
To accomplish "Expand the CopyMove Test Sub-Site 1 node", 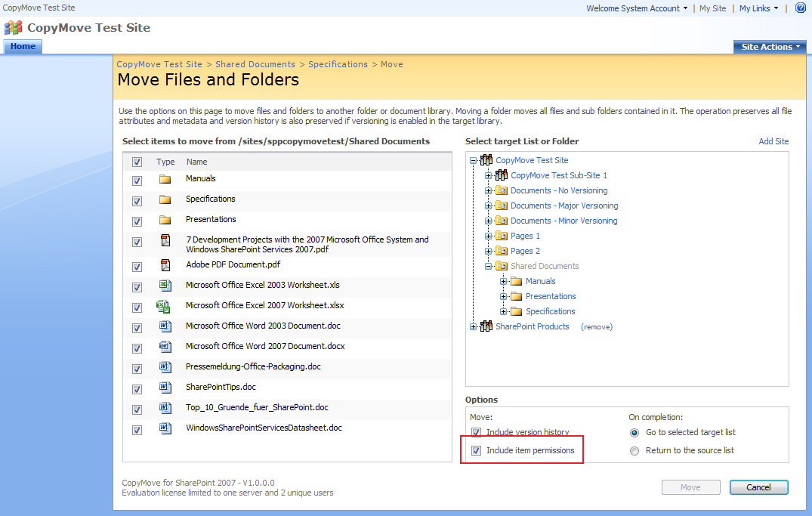I will pyautogui.click(x=488, y=175).
